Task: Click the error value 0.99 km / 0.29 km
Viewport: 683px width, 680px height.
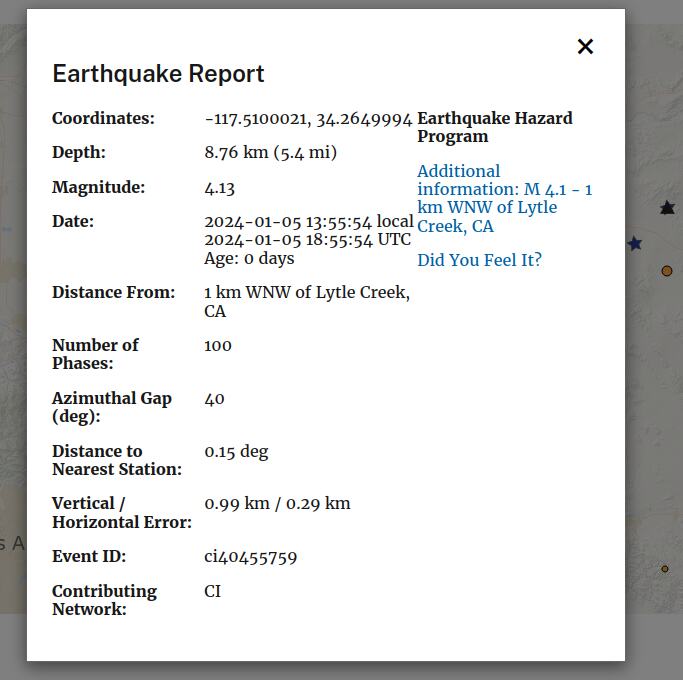Action: click(277, 504)
